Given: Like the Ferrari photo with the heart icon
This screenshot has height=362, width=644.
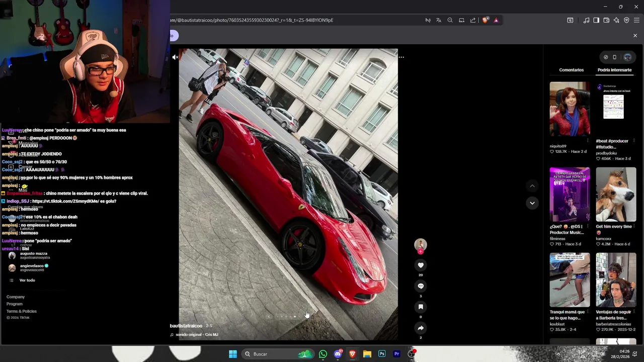Looking at the screenshot, I should (421, 265).
